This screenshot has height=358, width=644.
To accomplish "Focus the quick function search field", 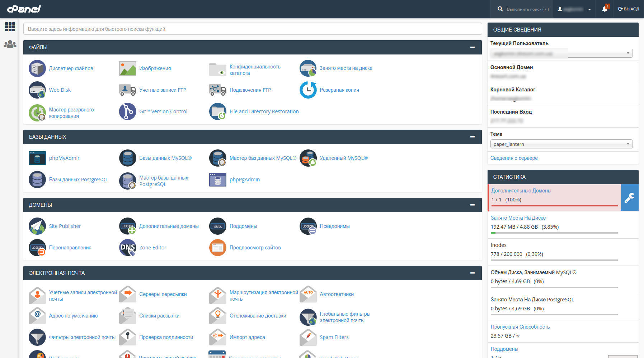I will pyautogui.click(x=252, y=29).
